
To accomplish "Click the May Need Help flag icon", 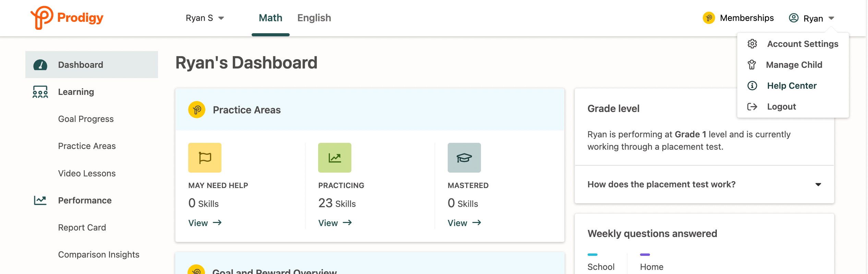I will [205, 158].
